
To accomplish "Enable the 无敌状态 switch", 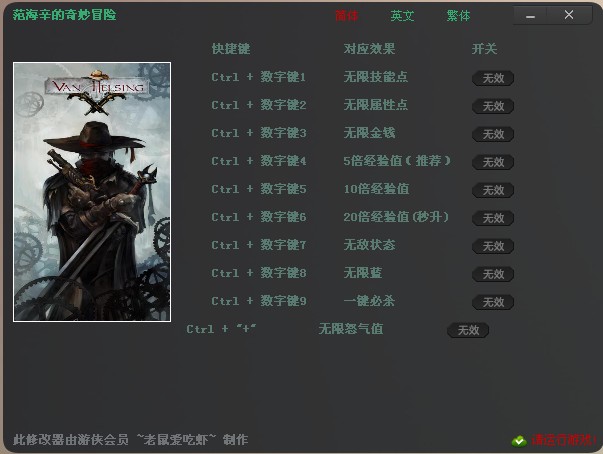I will click(x=493, y=246).
